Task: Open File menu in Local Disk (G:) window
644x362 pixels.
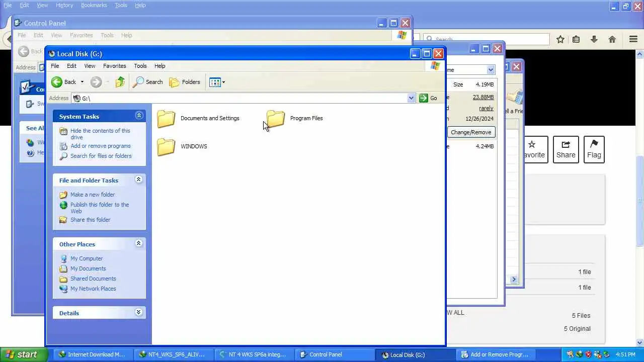Action: [55, 66]
